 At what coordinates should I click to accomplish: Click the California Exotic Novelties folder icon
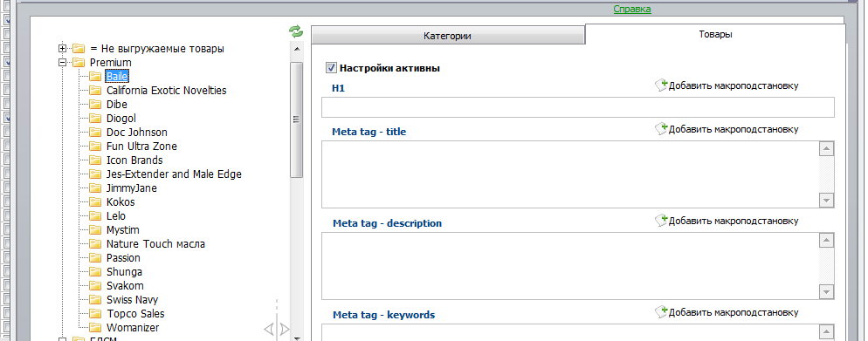[96, 90]
